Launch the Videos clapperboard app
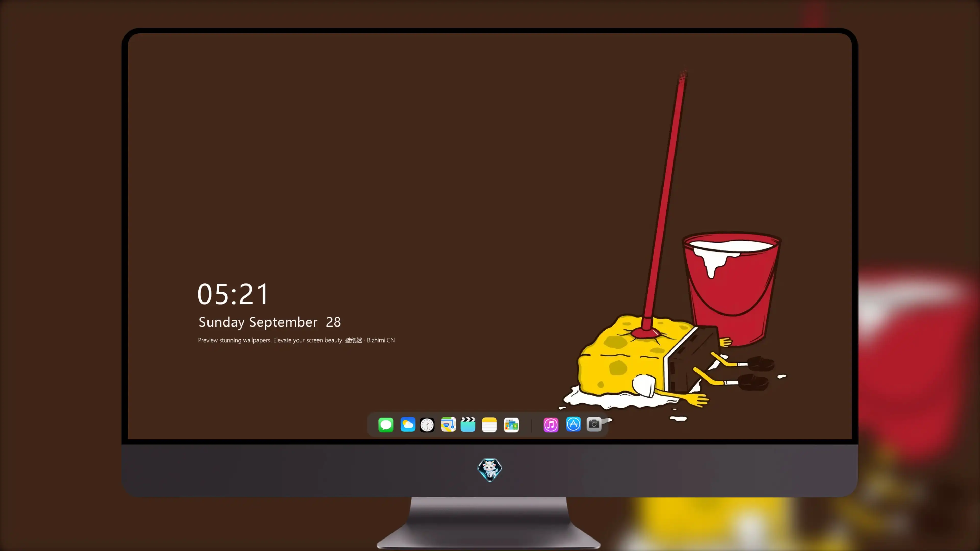Image resolution: width=980 pixels, height=551 pixels. click(468, 424)
